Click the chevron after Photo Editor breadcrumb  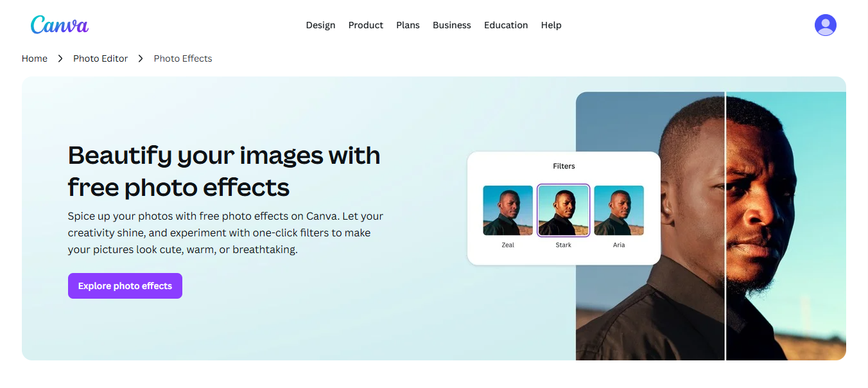tap(140, 58)
